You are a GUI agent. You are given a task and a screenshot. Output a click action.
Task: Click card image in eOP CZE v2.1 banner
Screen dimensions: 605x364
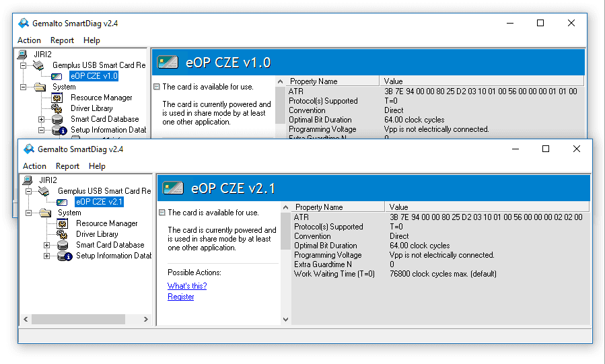pos(173,188)
